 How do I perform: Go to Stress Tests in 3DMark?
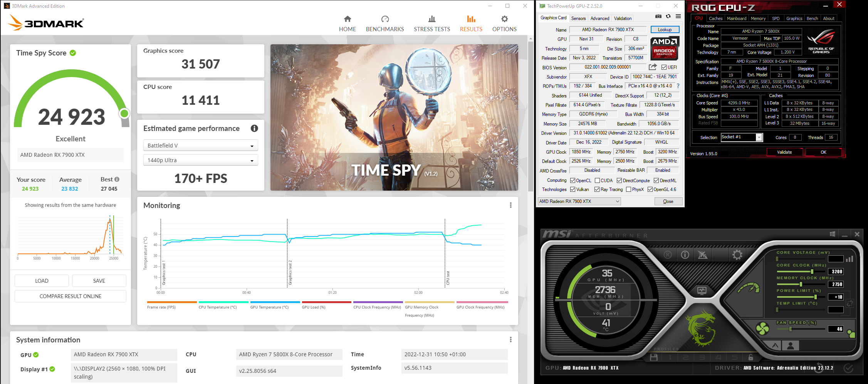point(432,23)
